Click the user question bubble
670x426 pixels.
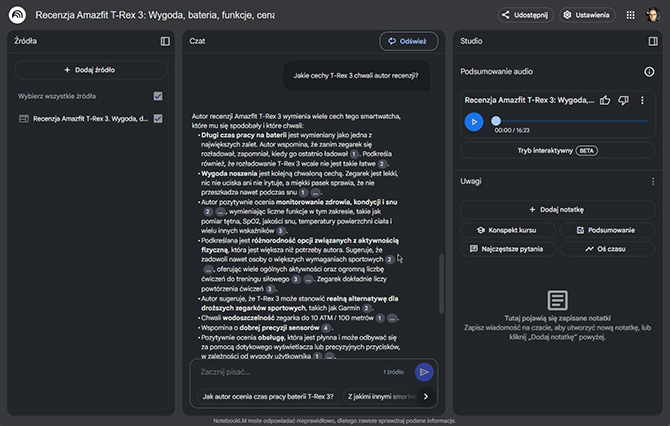(x=356, y=76)
